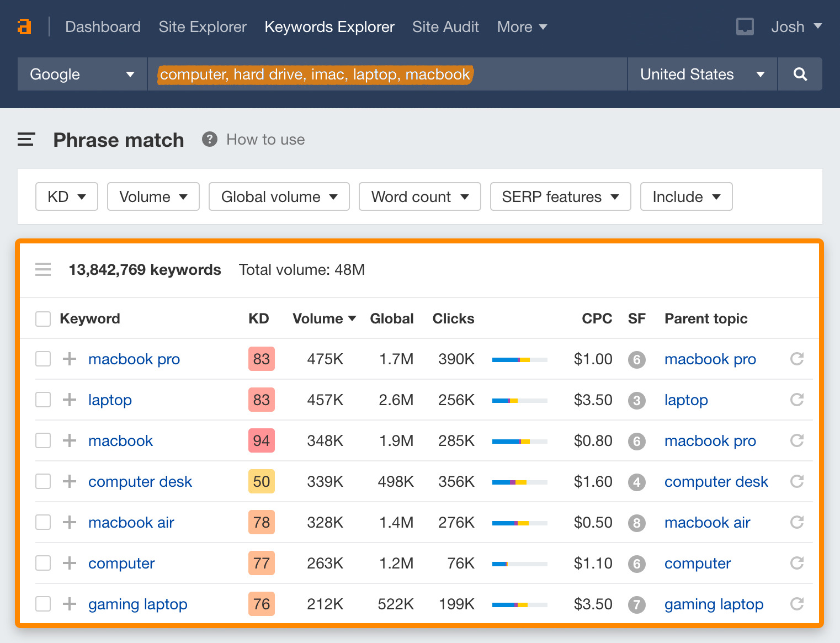Image resolution: width=840 pixels, height=643 pixels.
Task: Expand the United States country selector
Action: coord(701,74)
